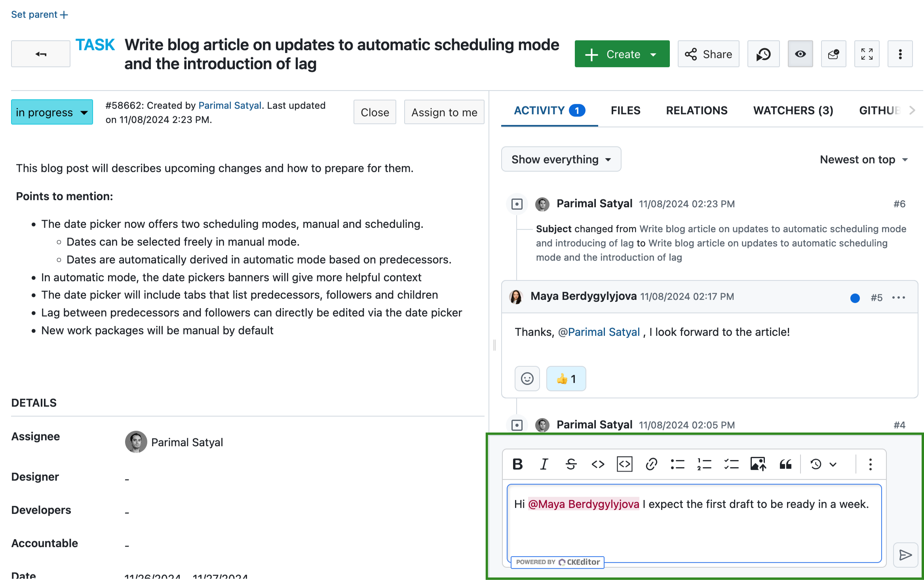Click the Share button
The width and height of the screenshot is (924, 580).
click(707, 53)
